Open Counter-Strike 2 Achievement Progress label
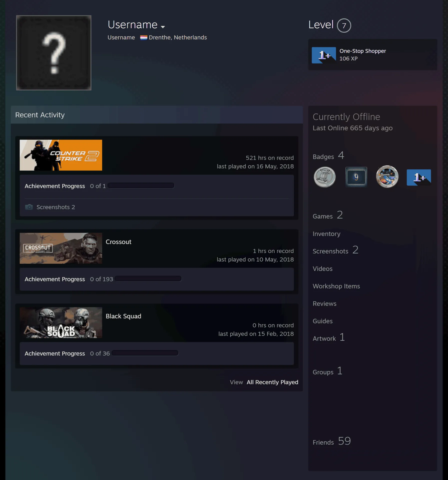448x480 pixels. 55,186
